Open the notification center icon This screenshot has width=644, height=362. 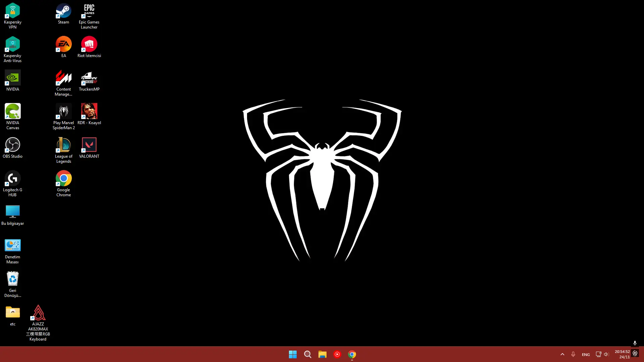pos(635,353)
